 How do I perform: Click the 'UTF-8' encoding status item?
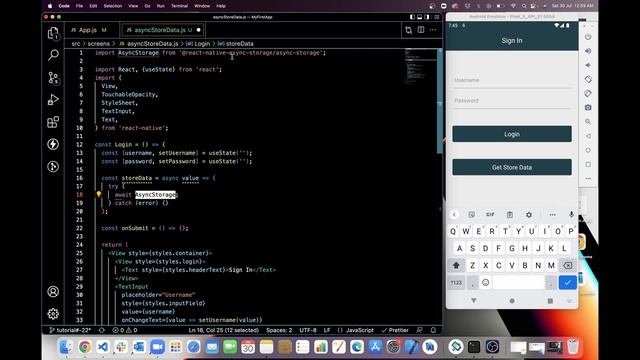(x=308, y=330)
